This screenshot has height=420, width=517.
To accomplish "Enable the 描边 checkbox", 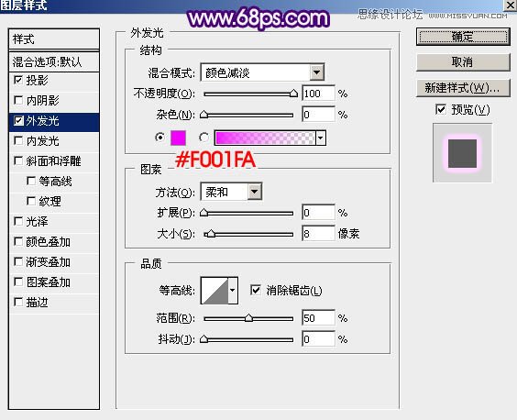I will pos(18,303).
